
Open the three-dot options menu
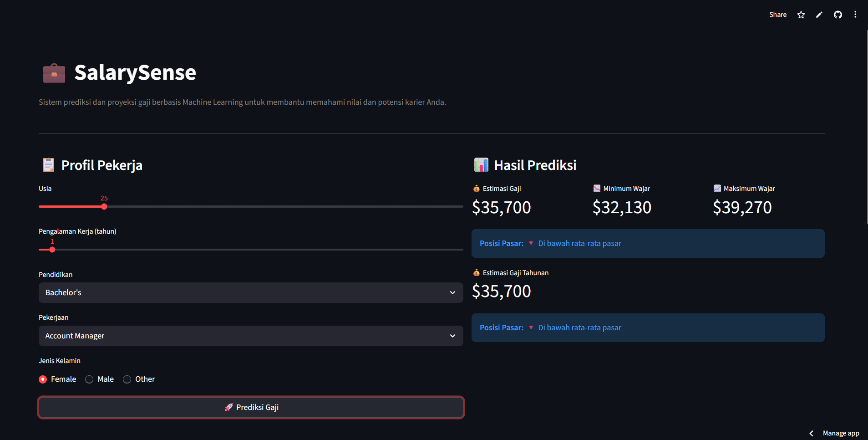(855, 15)
